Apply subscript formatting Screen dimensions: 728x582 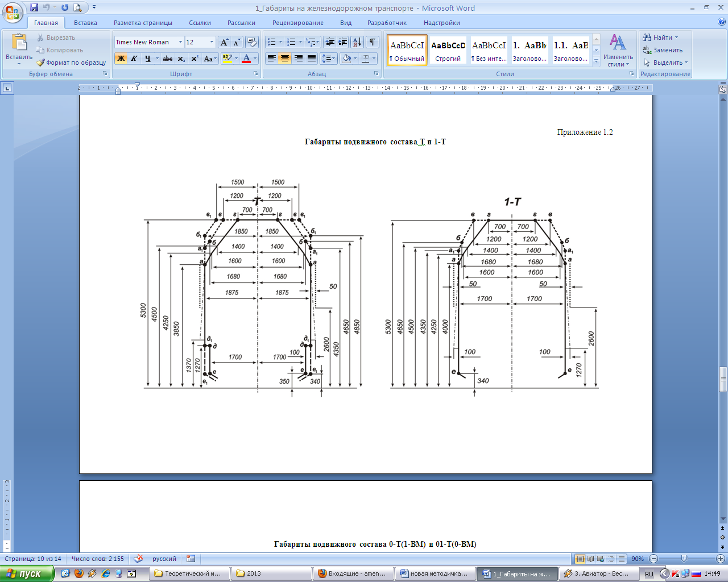pyautogui.click(x=181, y=59)
